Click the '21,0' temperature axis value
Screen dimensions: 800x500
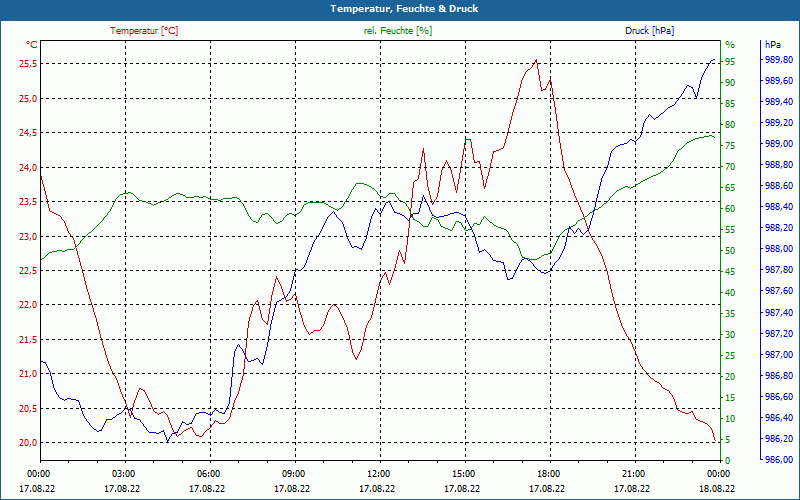pyautogui.click(x=28, y=373)
